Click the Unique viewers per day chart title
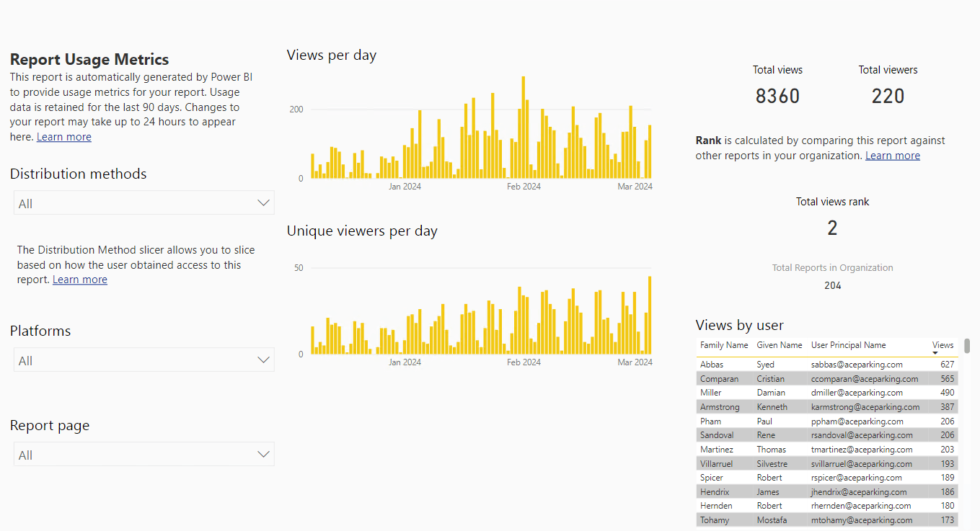The height and width of the screenshot is (531, 980). pyautogui.click(x=362, y=231)
